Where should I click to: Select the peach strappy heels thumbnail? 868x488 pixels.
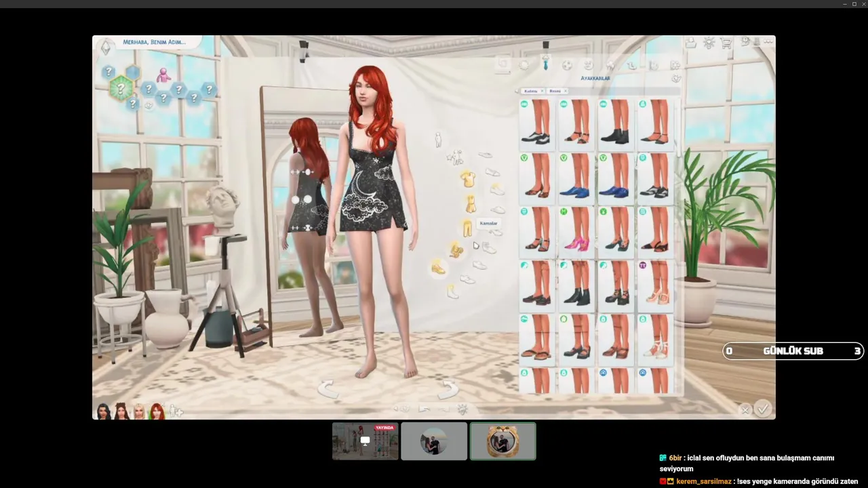[656, 287]
